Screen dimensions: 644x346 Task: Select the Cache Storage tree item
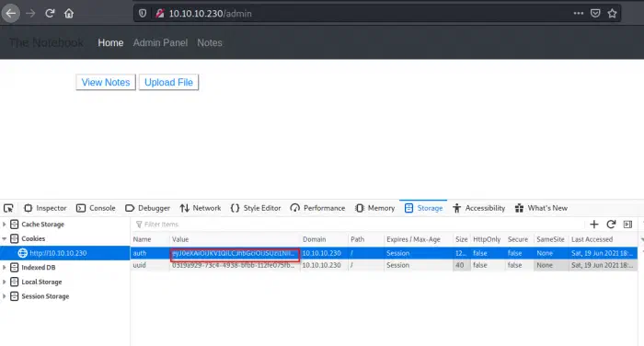tap(42, 225)
